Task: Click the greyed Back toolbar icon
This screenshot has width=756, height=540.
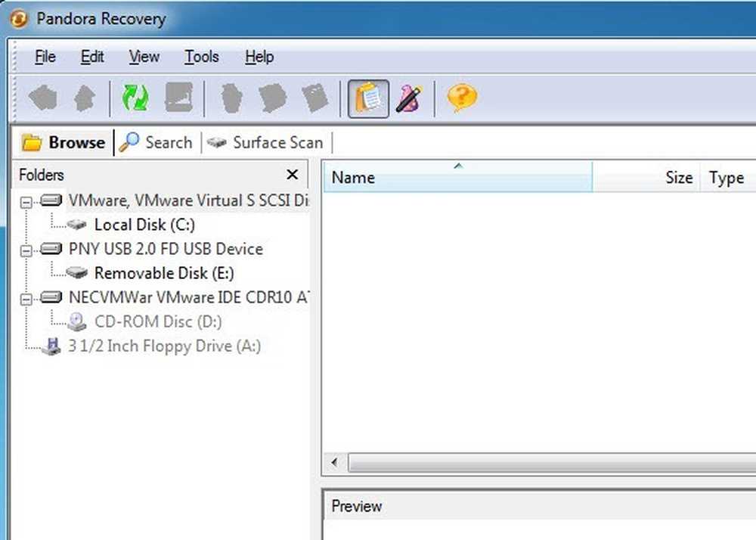Action: click(x=43, y=98)
